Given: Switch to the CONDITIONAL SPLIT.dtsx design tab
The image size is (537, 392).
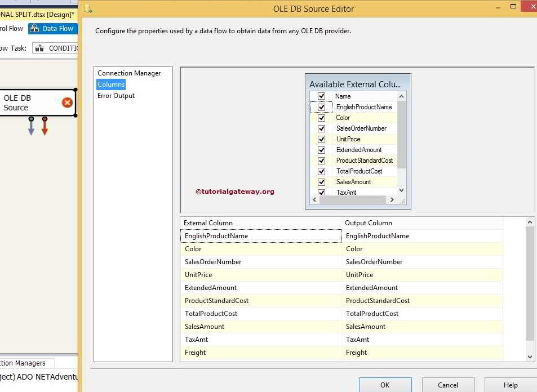Looking at the screenshot, I should pyautogui.click(x=34, y=15).
